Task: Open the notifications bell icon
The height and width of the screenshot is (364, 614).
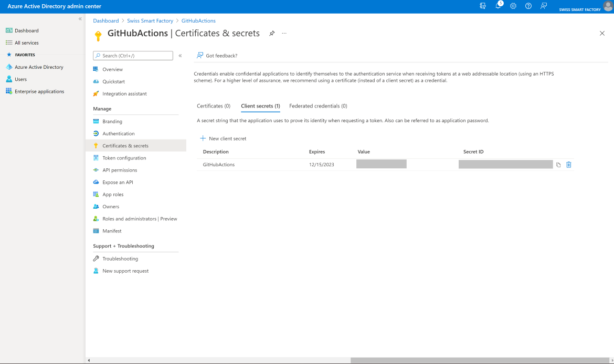Action: click(x=498, y=6)
